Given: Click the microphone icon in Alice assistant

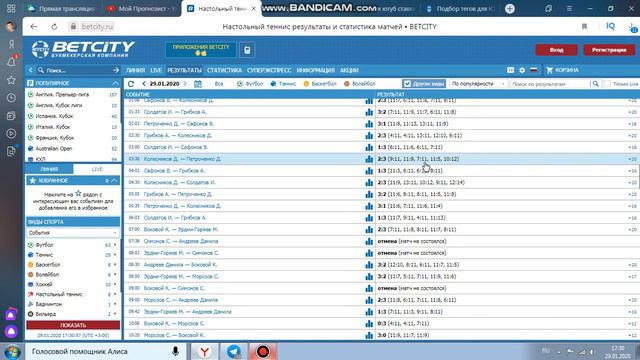Looking at the screenshot, I should (175, 351).
